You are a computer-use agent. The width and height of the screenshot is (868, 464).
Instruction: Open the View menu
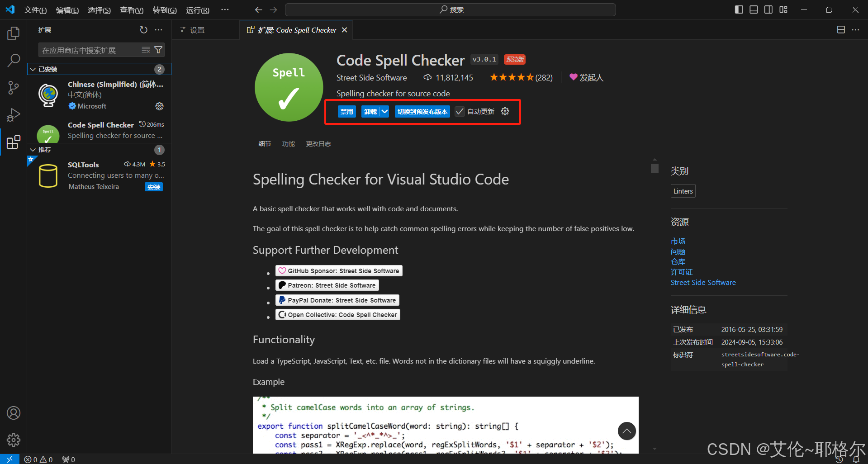click(132, 10)
